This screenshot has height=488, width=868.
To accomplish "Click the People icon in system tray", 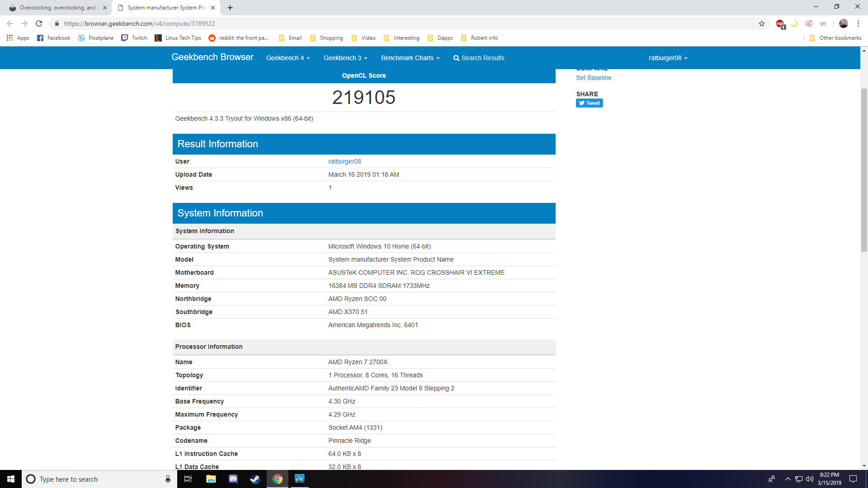I will tap(772, 479).
